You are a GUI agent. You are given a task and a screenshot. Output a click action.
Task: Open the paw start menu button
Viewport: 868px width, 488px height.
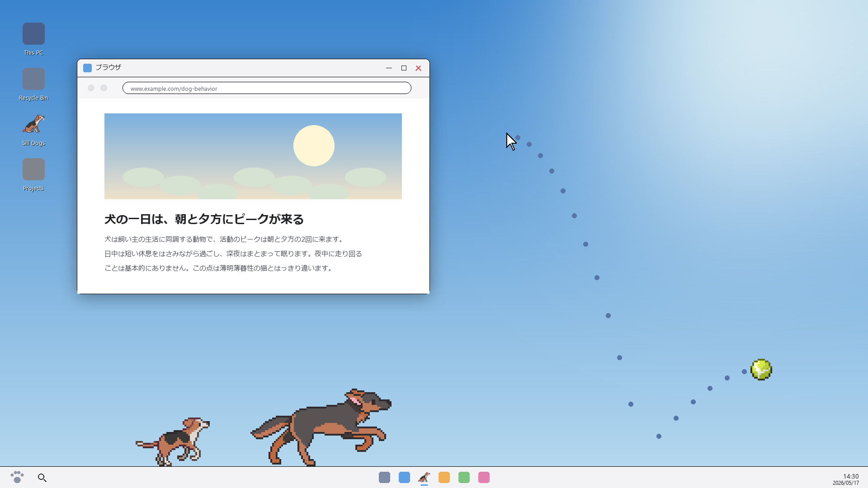(x=17, y=477)
